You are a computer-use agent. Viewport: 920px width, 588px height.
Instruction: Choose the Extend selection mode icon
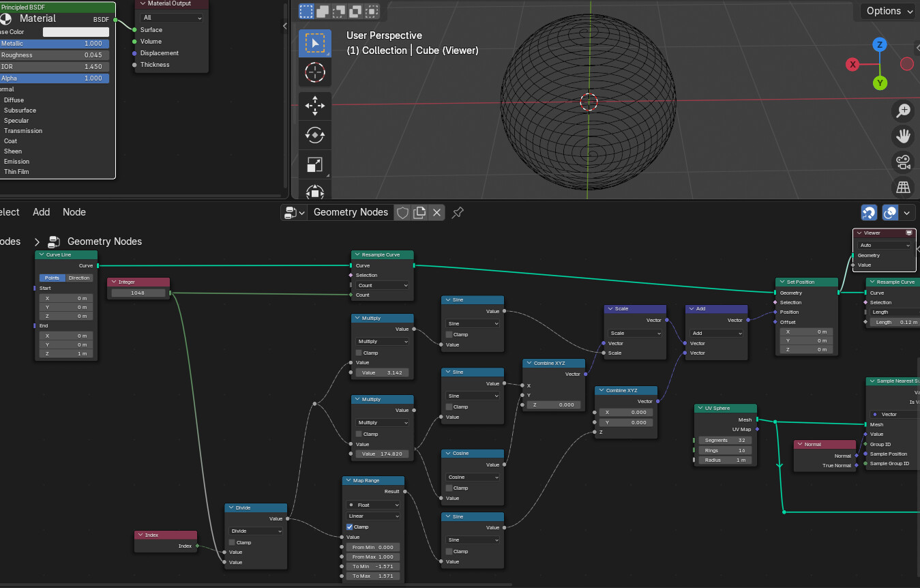coord(323,11)
